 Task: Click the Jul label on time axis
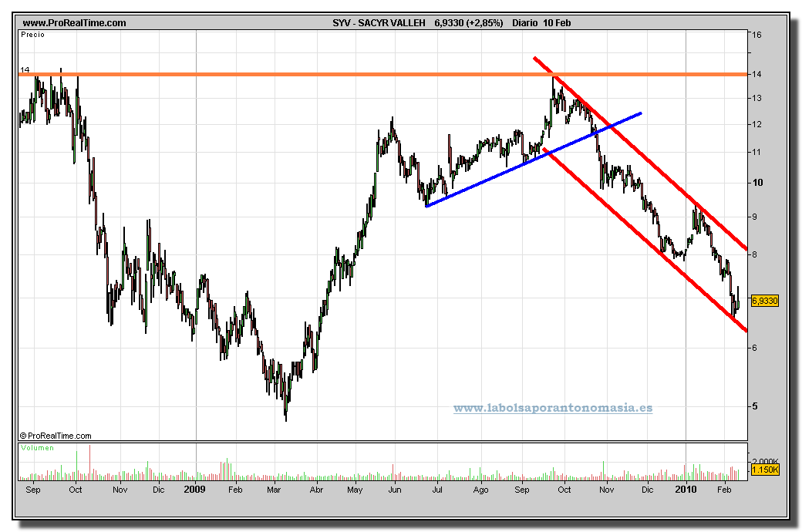437,490
